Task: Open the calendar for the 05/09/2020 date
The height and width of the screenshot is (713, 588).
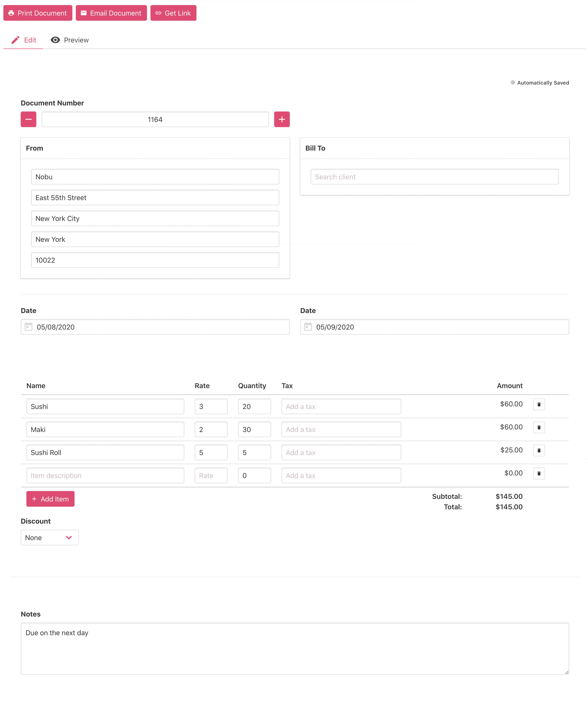Action: [x=308, y=327]
